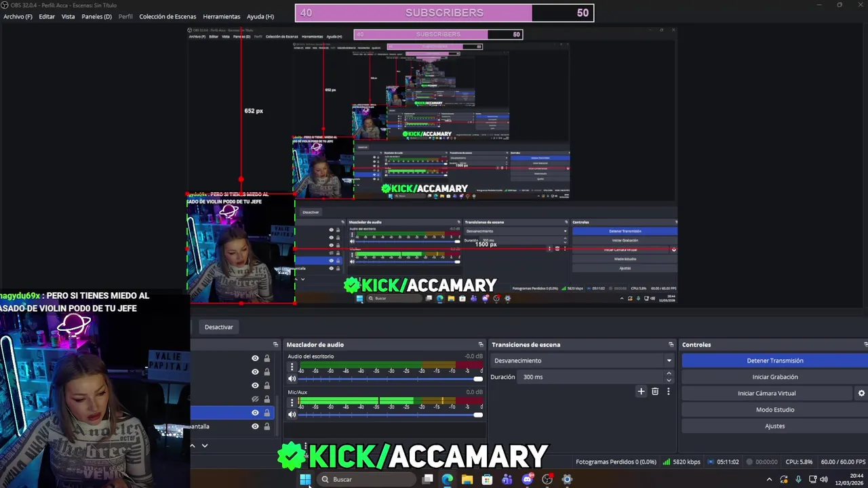This screenshot has height=488, width=868.
Task: Open the Ayuda (H) menu
Action: pos(260,16)
